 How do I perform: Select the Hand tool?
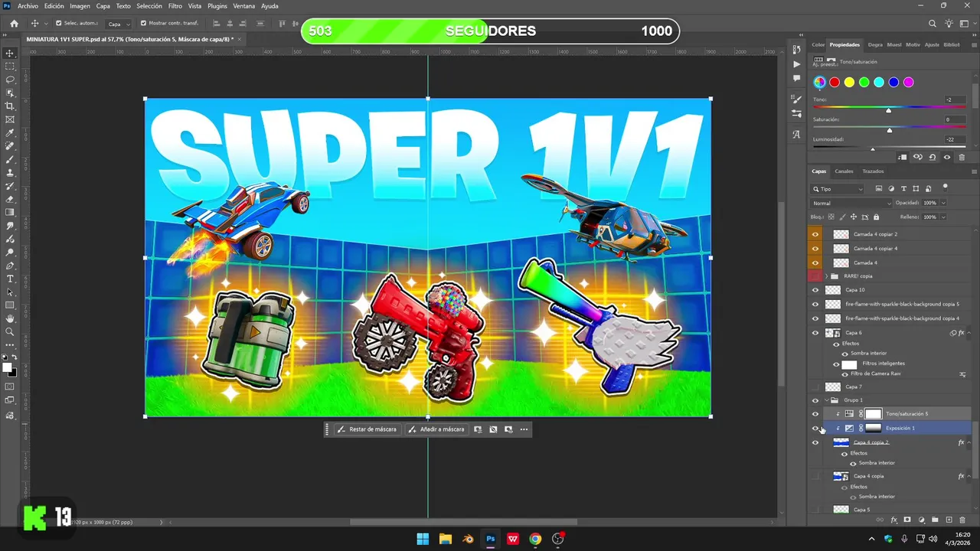tap(10, 318)
